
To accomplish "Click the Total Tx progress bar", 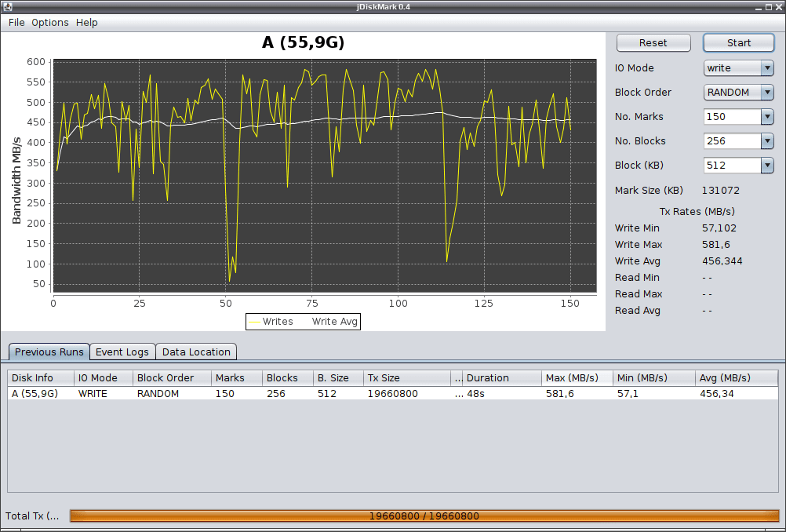I will click(x=424, y=516).
